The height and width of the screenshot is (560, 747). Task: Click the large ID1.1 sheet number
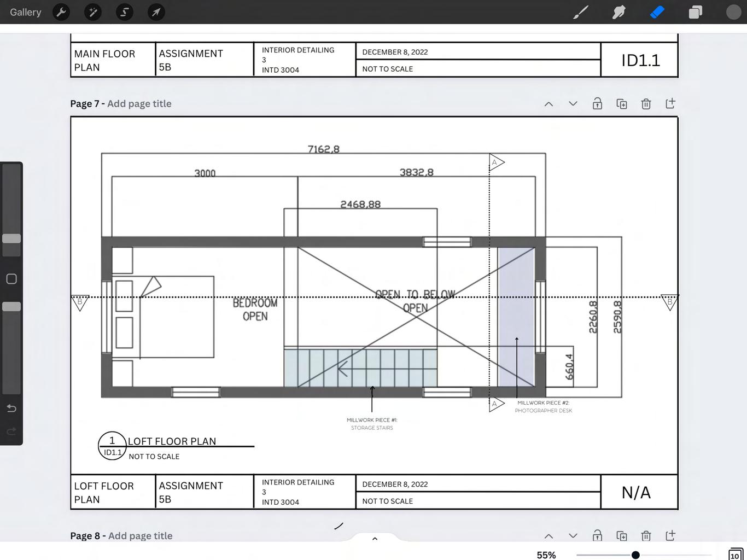click(x=640, y=60)
